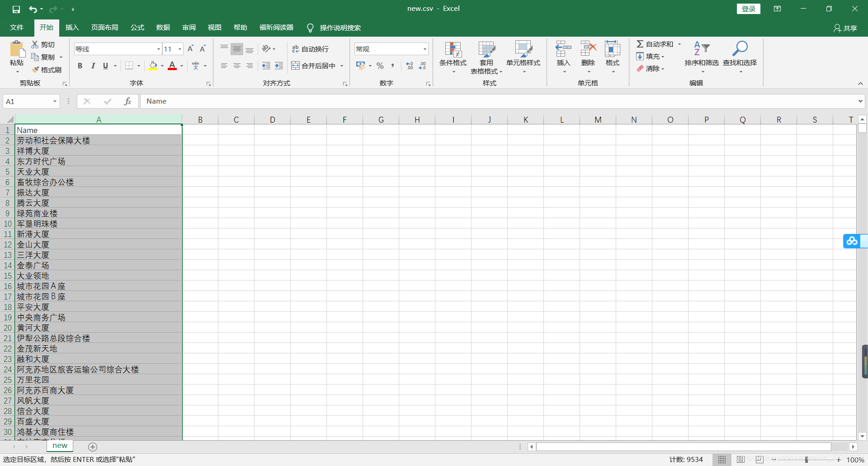Click Copy (复制) button
Image resolution: width=868 pixels, height=466 pixels.
coord(44,57)
